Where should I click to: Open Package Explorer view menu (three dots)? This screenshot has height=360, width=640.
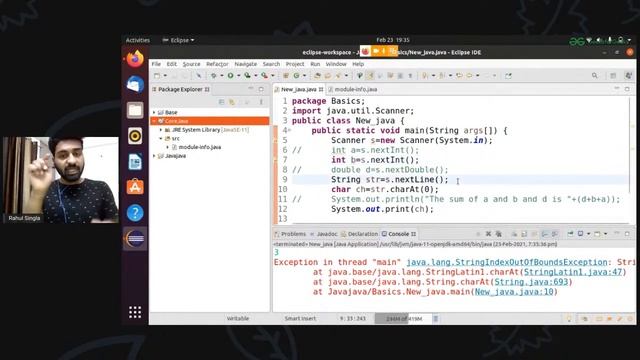(261, 102)
